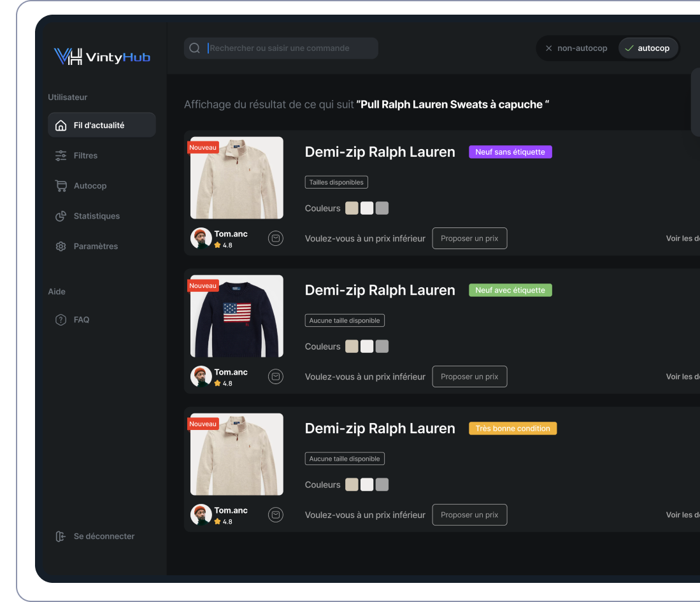
Task: Open the American flag sweater thumbnail
Action: click(237, 316)
